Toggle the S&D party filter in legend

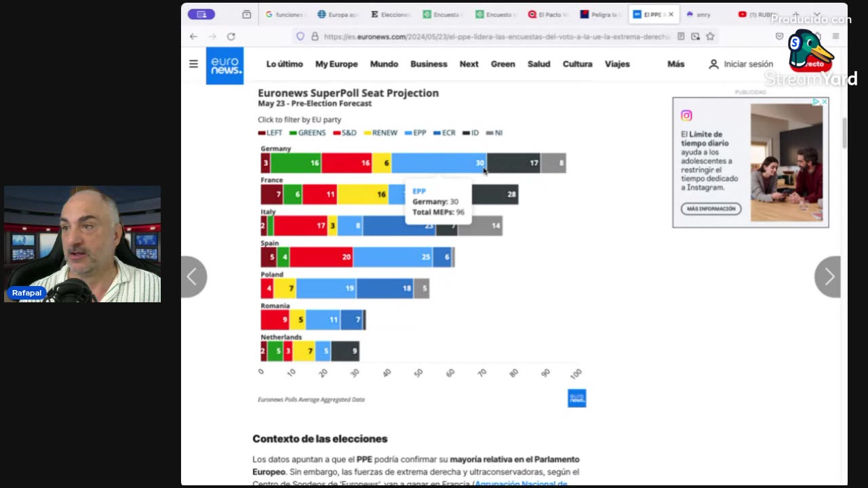[344, 133]
